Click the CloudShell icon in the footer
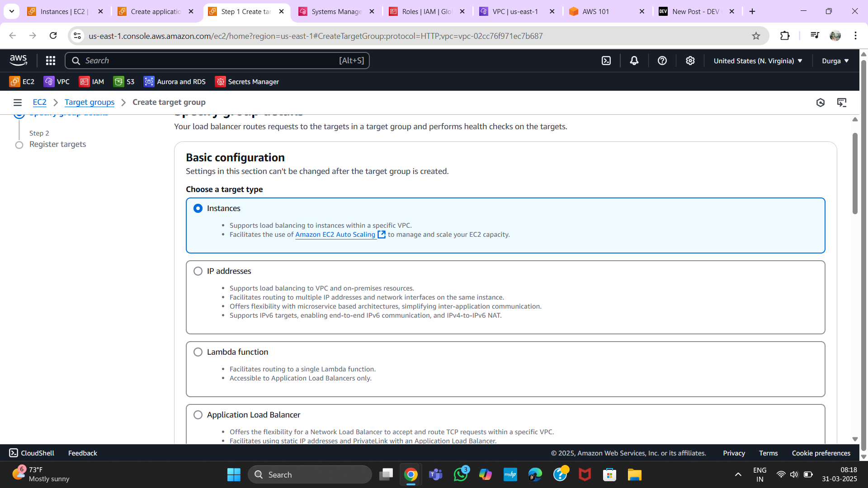Viewport: 868px width, 488px height. click(x=14, y=453)
